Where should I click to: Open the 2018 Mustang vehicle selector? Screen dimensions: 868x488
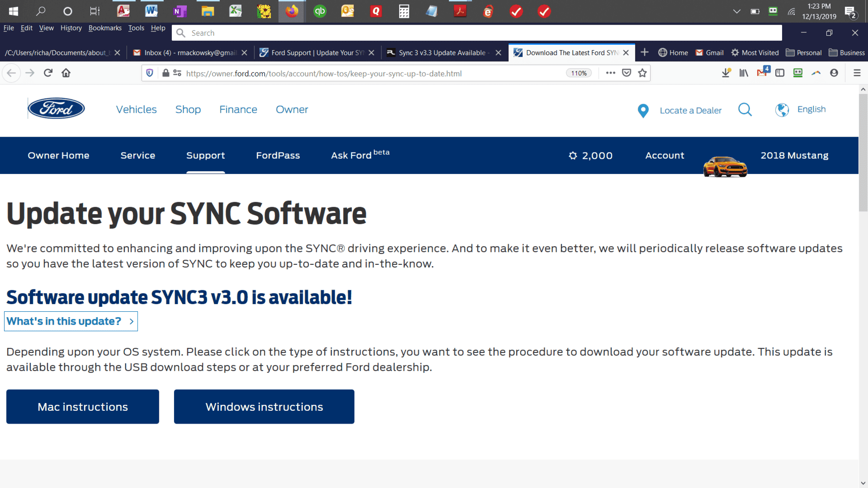point(794,156)
